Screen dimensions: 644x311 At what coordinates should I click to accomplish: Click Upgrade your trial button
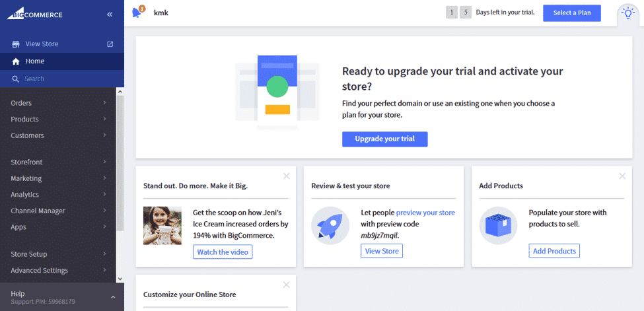385,139
